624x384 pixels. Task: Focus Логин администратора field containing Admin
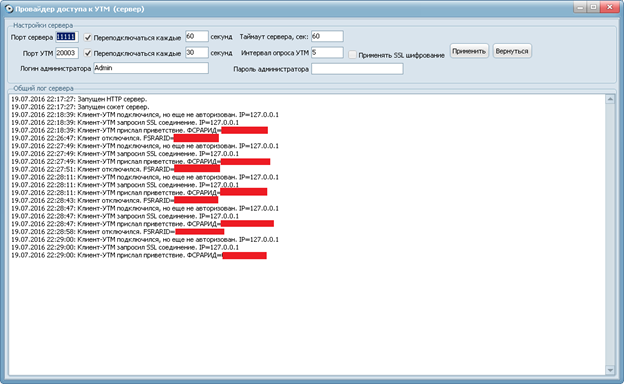151,68
